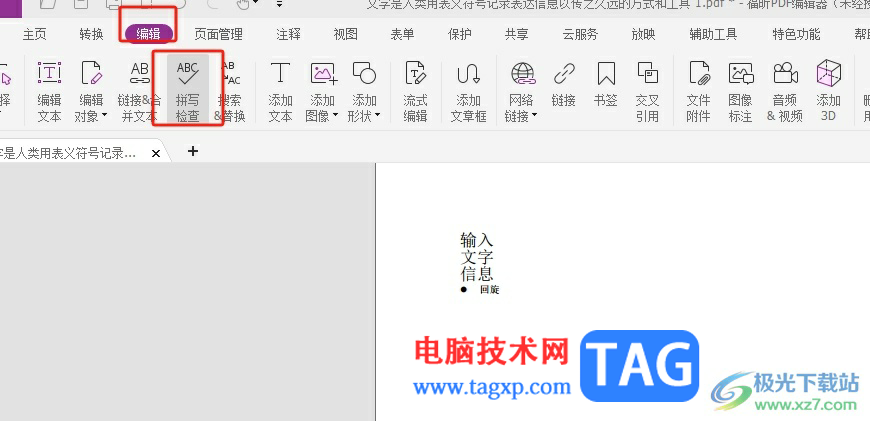Click the text 信息 in the page

point(477,274)
